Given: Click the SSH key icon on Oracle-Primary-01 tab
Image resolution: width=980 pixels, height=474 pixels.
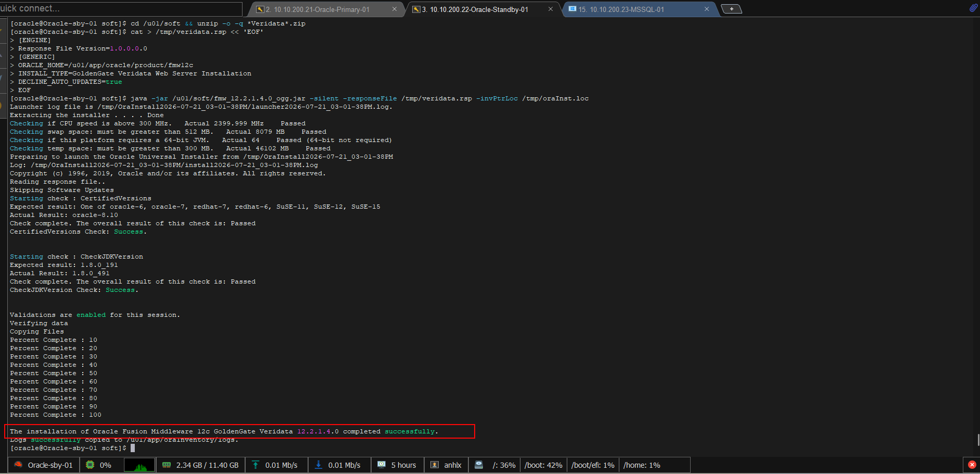Looking at the screenshot, I should tap(260, 9).
